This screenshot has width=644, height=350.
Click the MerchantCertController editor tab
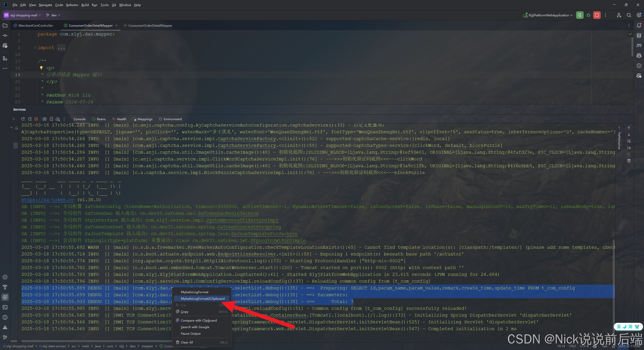[36, 25]
